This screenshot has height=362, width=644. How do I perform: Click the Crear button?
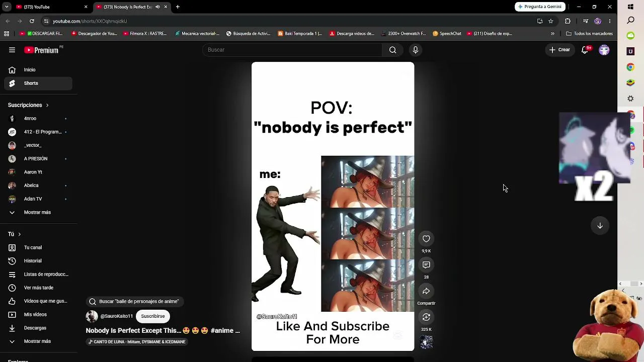pyautogui.click(x=559, y=50)
